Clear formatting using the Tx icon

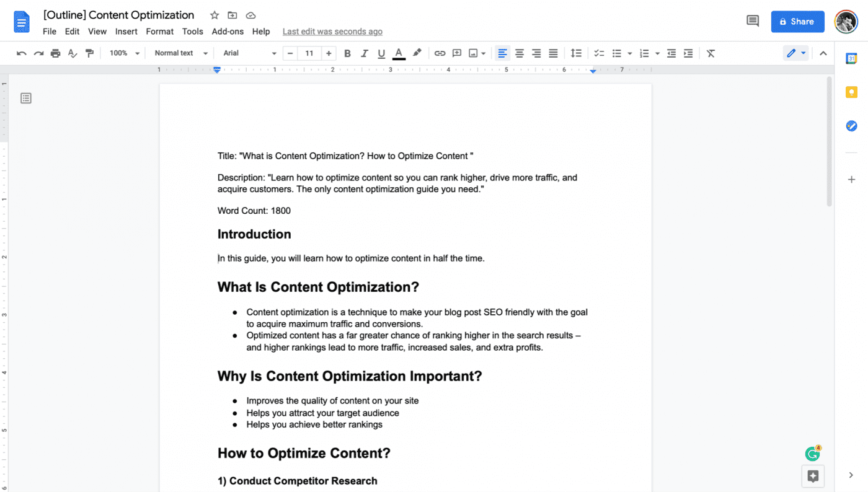[711, 53]
